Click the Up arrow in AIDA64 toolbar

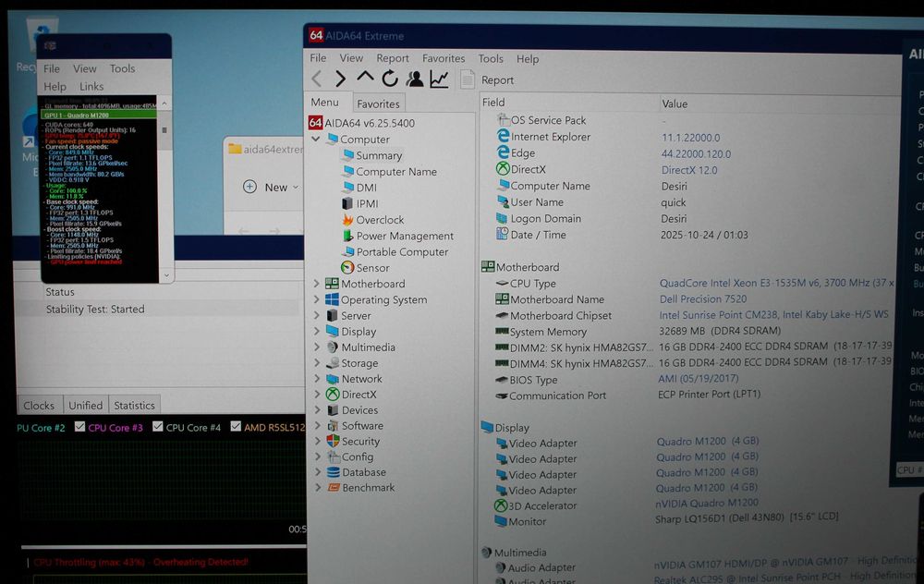[x=365, y=78]
